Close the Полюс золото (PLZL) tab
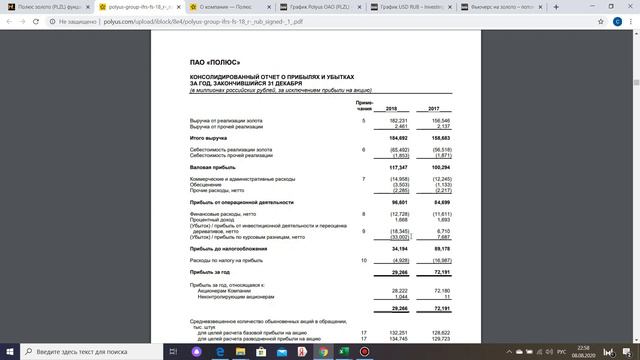The image size is (640, 360). point(87,7)
